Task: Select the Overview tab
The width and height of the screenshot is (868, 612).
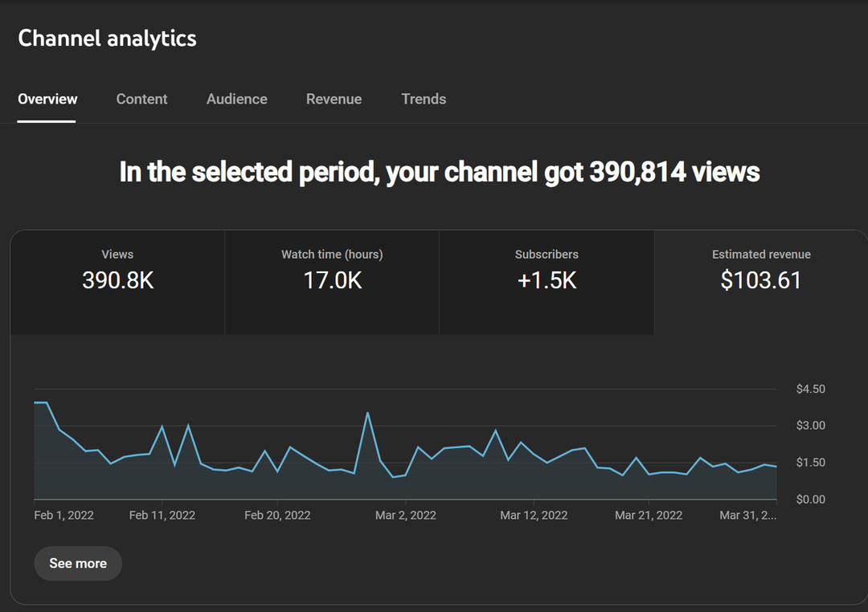Action: coord(47,99)
